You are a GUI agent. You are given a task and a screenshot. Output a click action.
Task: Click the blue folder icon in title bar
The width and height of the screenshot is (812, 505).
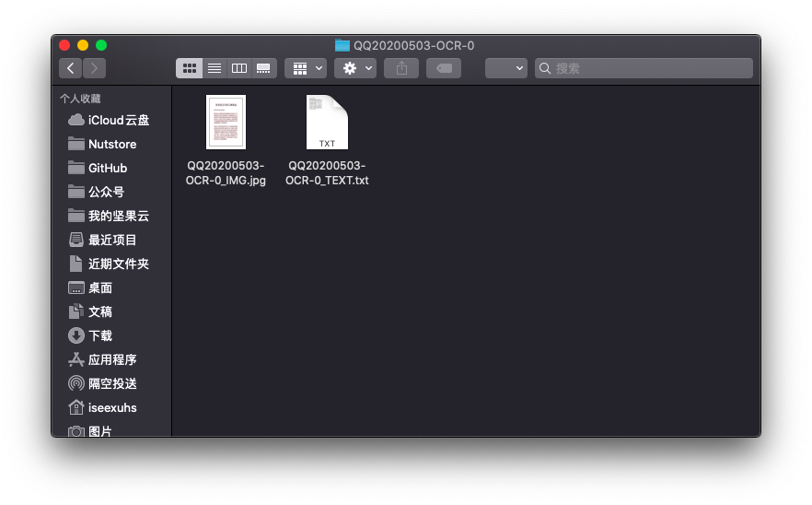coord(342,46)
